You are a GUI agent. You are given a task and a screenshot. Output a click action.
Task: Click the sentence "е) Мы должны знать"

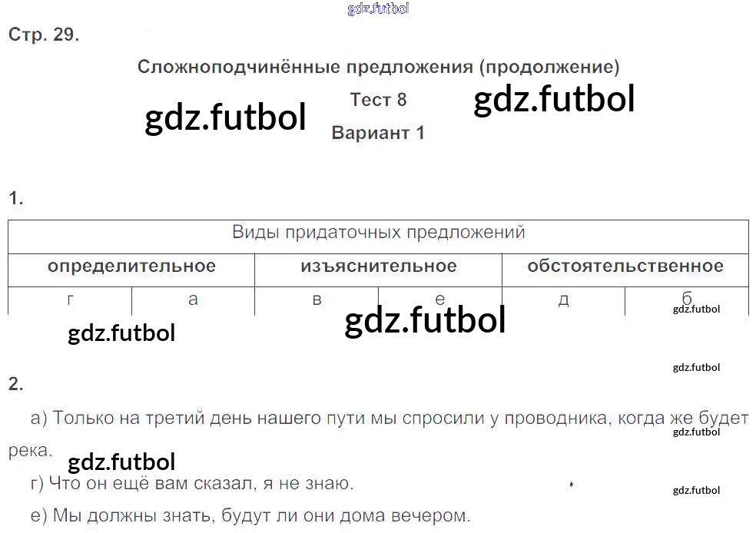[x=250, y=516]
